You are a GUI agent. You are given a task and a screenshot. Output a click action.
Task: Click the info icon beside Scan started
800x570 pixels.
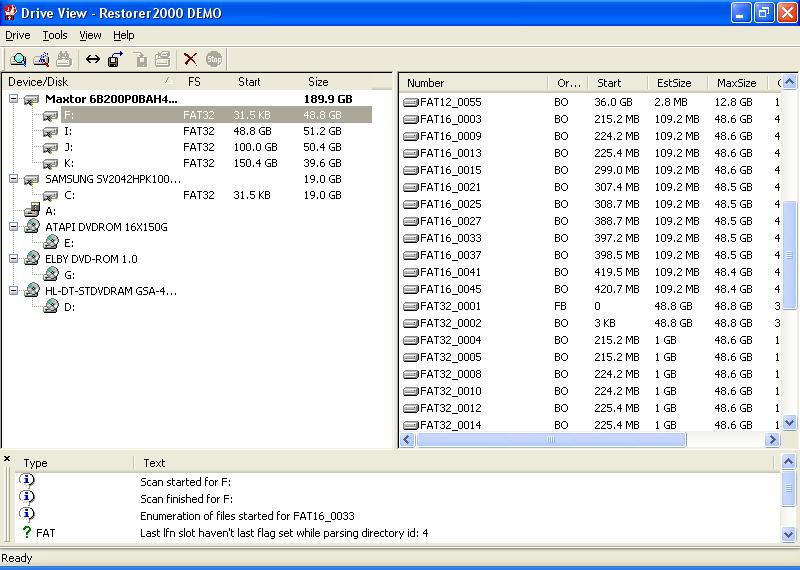click(x=27, y=480)
